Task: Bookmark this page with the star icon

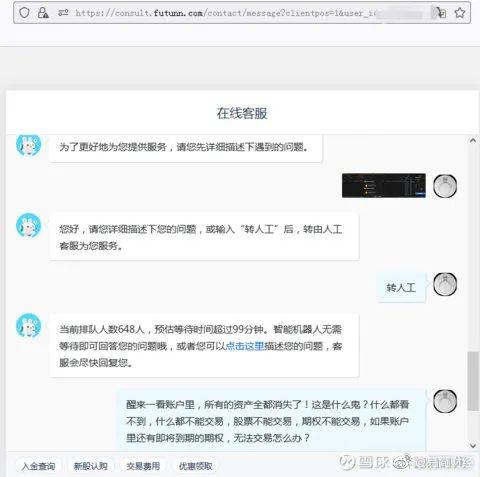Action: tap(460, 13)
